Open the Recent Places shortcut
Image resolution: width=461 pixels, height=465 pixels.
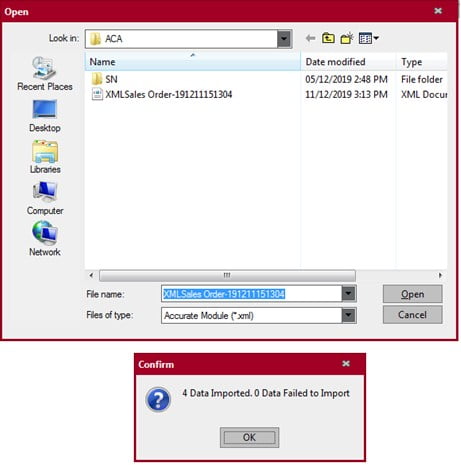pyautogui.click(x=45, y=74)
